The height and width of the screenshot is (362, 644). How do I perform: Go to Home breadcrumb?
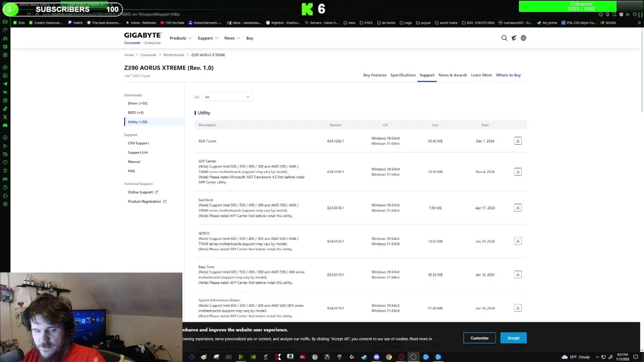129,55
